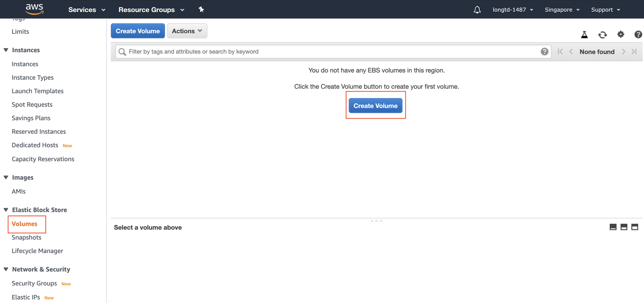
Task: Collapse the Instances sidebar section
Action: tap(6, 50)
